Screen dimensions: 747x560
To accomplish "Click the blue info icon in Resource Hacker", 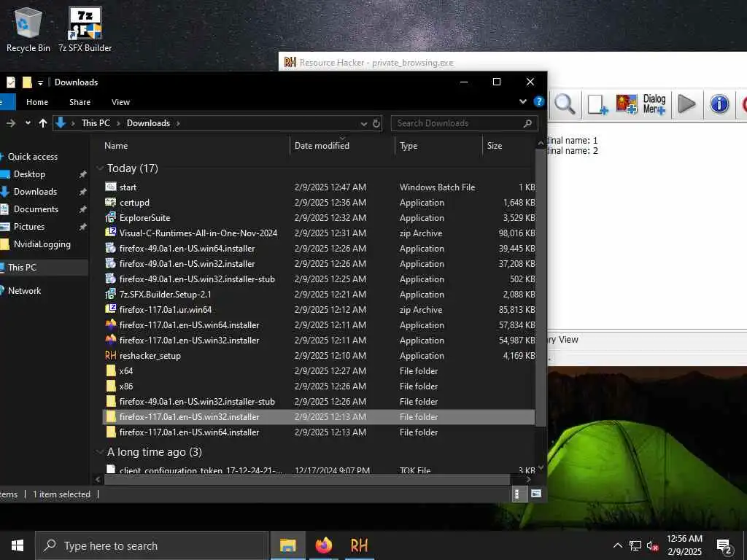I will (x=719, y=104).
